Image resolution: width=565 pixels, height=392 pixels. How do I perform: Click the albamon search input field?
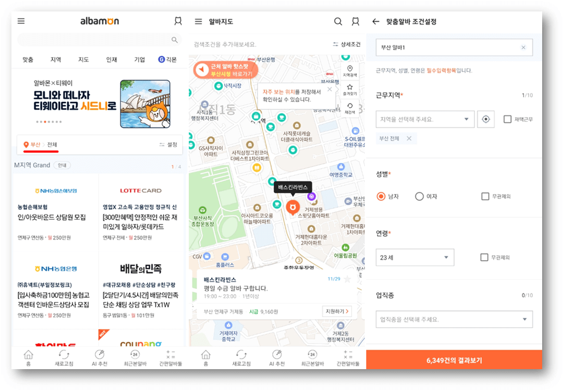click(x=99, y=40)
